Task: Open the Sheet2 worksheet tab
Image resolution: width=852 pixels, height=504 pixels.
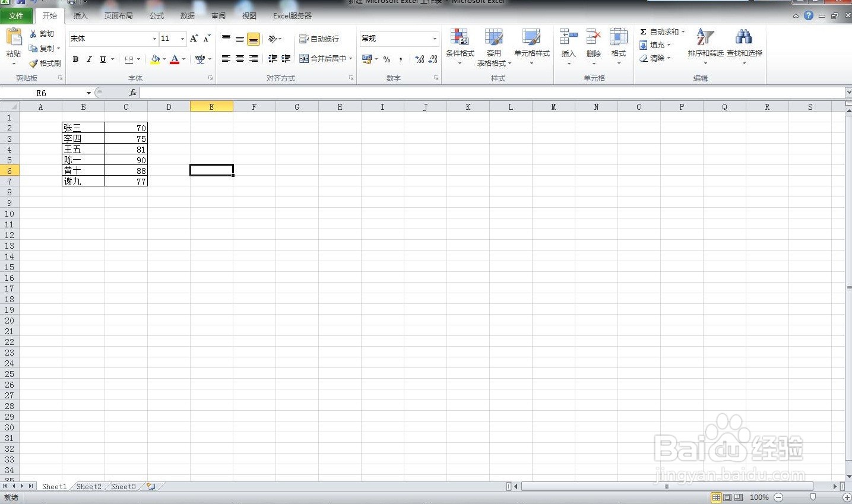Action: 89,486
